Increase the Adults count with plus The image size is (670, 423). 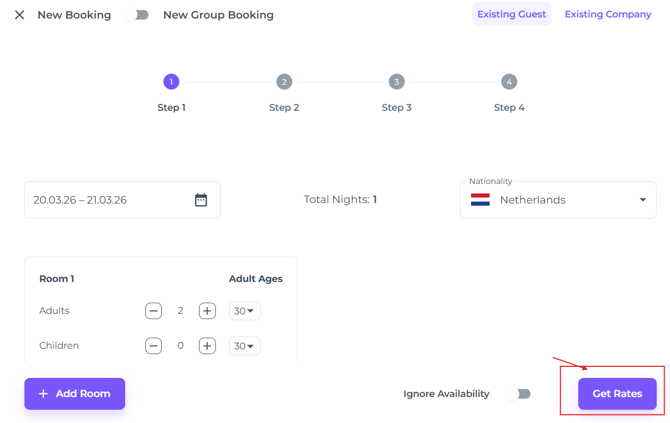tap(207, 311)
